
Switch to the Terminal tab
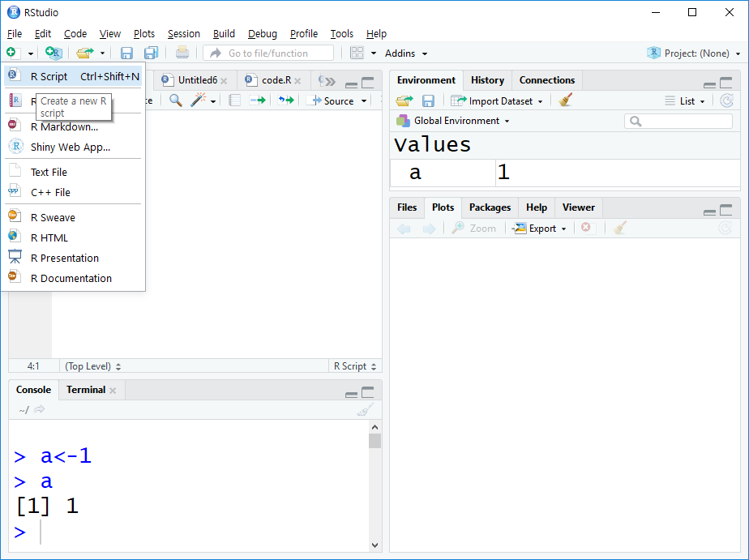85,390
